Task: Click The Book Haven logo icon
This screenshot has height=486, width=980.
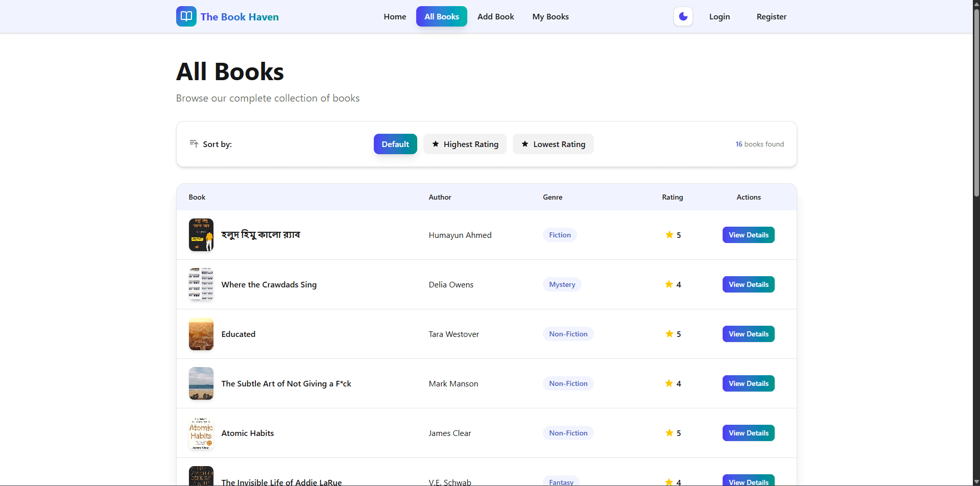Action: (x=186, y=16)
